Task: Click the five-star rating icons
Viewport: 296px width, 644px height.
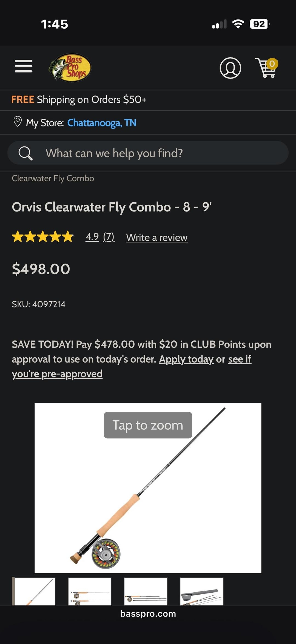Action: tap(43, 237)
